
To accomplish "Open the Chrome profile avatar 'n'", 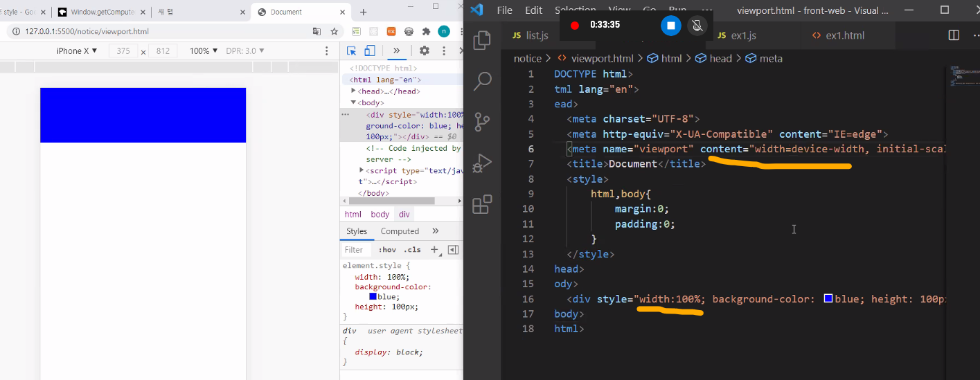I will 444,31.
